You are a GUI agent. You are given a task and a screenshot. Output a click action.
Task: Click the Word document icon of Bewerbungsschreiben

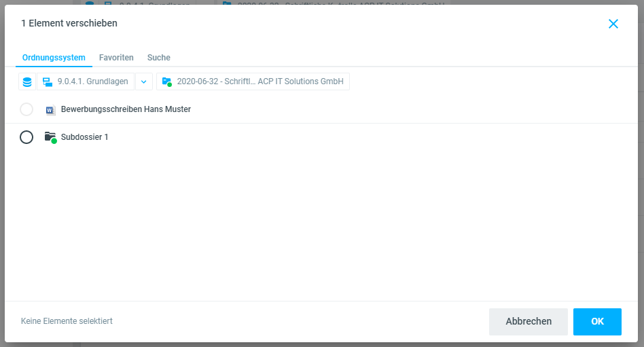[50, 109]
